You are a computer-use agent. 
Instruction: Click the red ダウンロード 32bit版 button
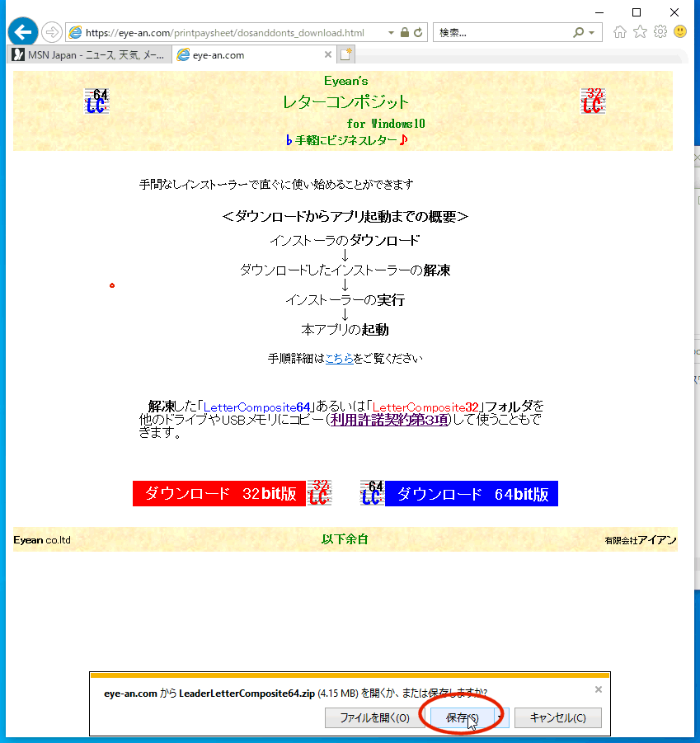pyautogui.click(x=219, y=494)
